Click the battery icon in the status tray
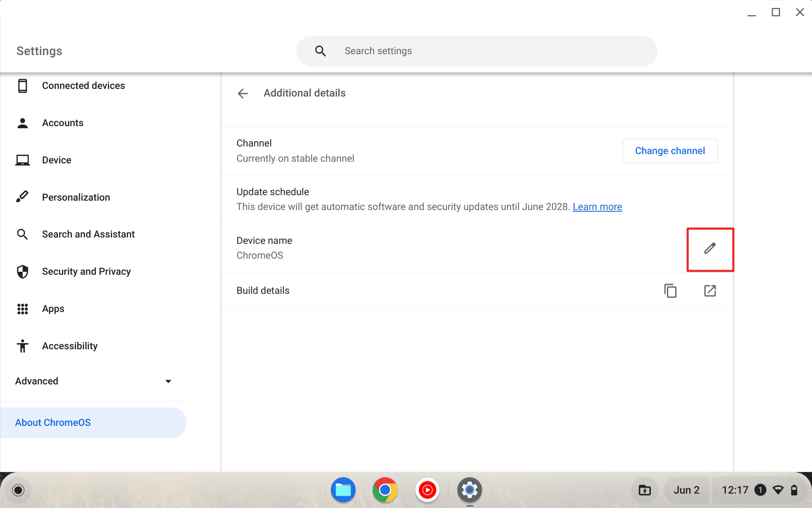This screenshot has width=812, height=508. pyautogui.click(x=794, y=490)
